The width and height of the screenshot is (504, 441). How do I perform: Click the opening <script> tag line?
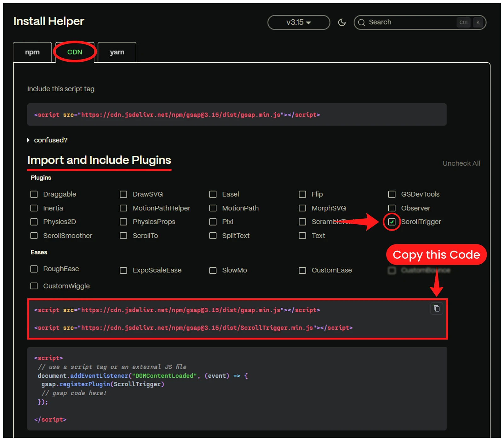[49, 358]
